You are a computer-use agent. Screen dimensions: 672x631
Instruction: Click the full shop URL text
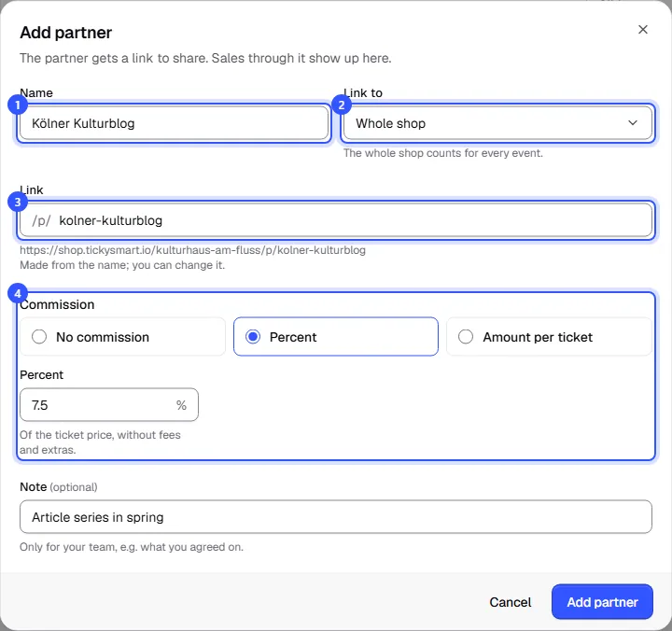click(x=193, y=250)
